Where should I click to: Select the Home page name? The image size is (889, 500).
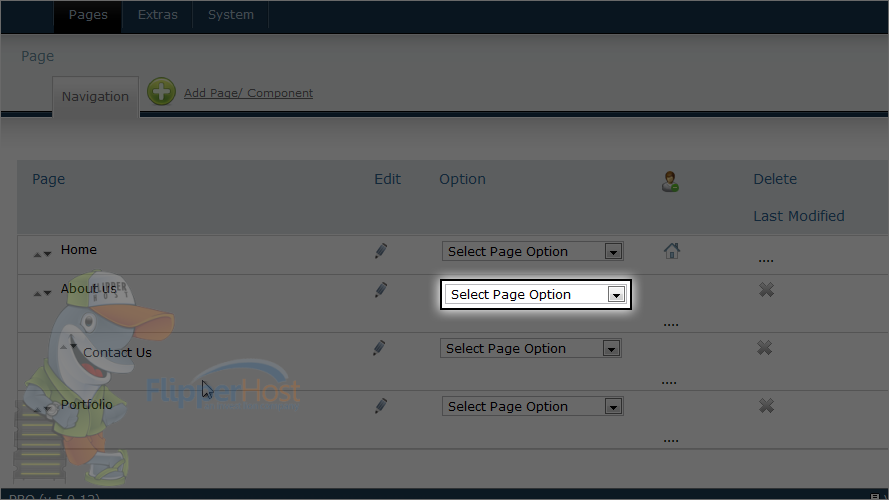[79, 250]
